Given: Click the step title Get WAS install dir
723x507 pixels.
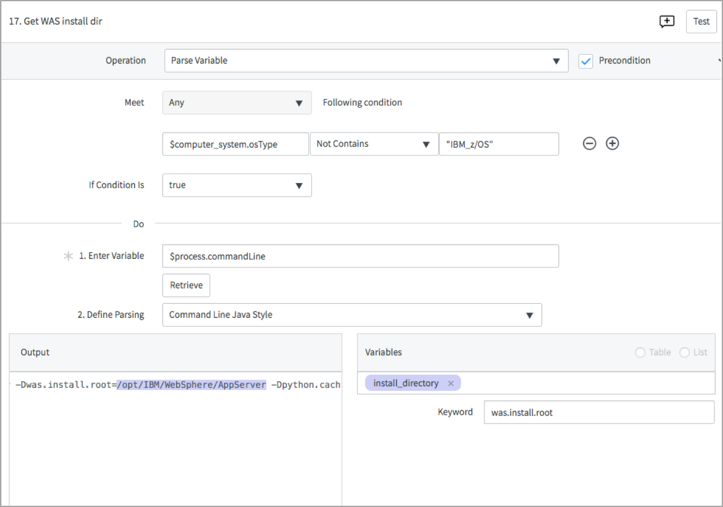Looking at the screenshot, I should point(56,21).
